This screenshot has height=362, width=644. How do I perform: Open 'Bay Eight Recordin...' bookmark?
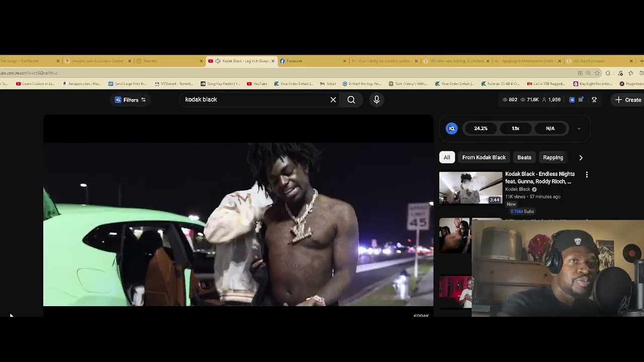[593, 84]
